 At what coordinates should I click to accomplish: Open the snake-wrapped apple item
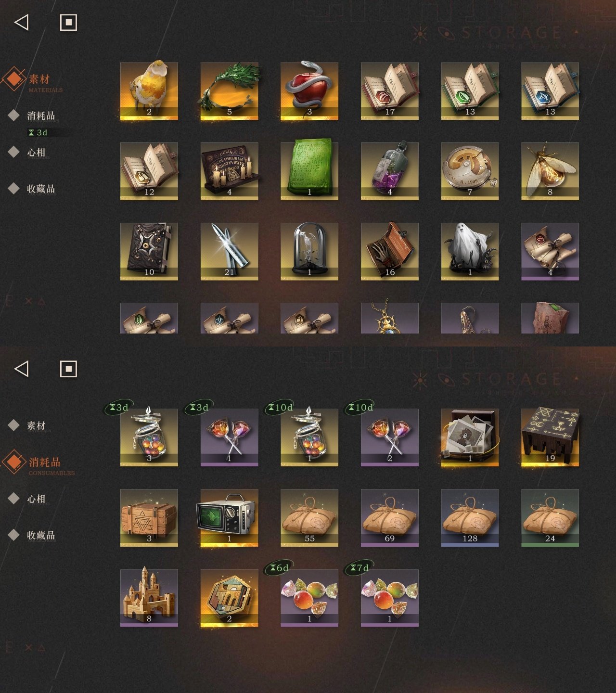click(309, 90)
